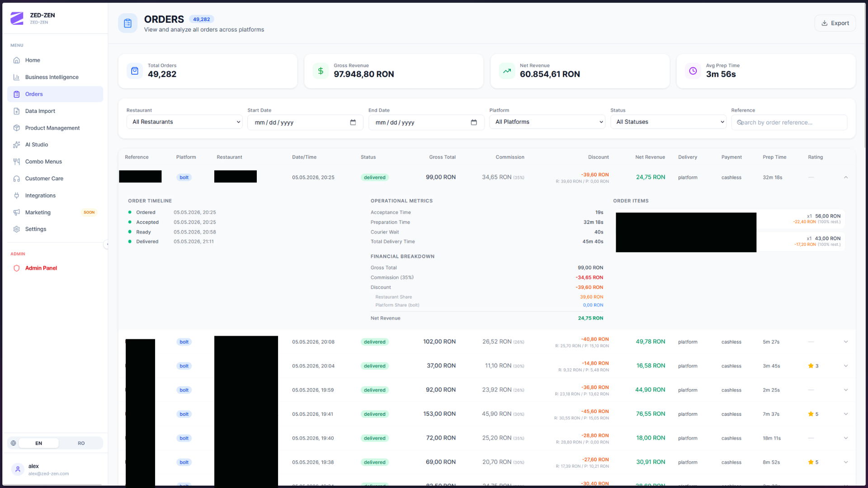Screen dimensions: 868x488
Task: Export the orders list
Action: (x=835, y=23)
